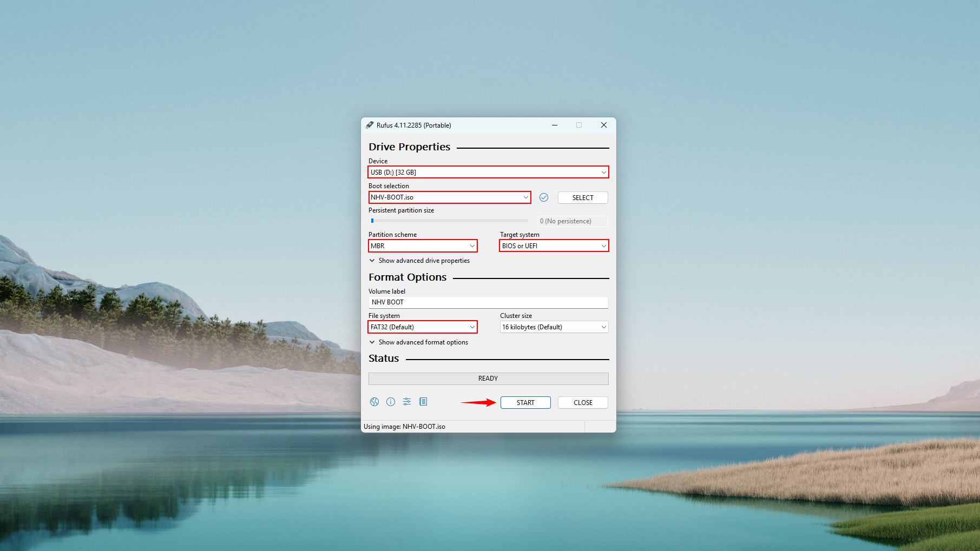Close the Rufus window with X

603,125
